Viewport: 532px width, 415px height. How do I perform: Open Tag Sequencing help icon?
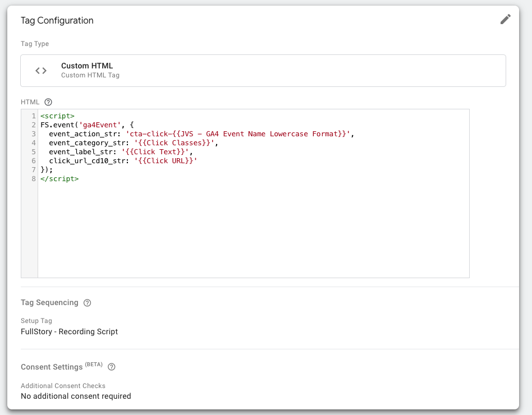(87, 303)
